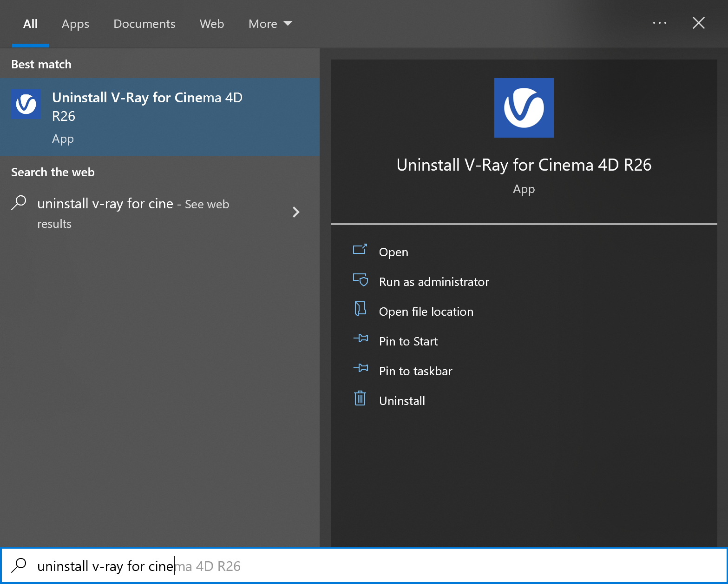Click the Run as administrator shield icon
This screenshot has width=728, height=584.
point(360,279)
